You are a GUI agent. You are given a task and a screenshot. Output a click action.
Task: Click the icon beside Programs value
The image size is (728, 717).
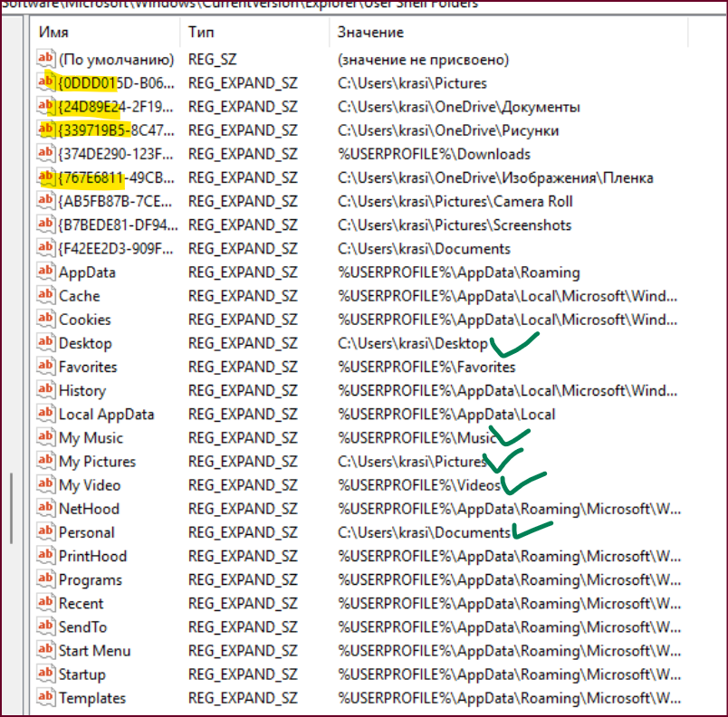click(45, 579)
